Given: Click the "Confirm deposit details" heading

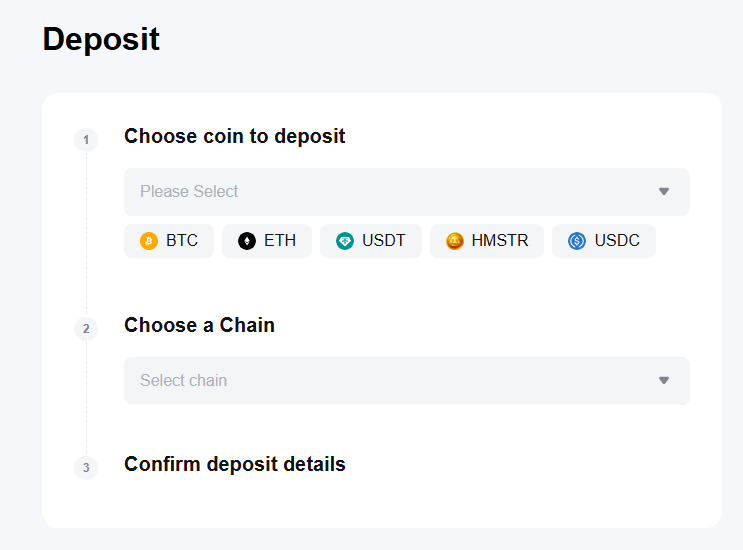Looking at the screenshot, I should pos(235,464).
